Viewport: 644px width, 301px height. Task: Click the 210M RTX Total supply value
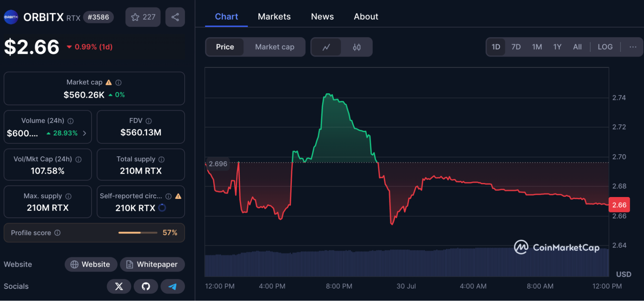tap(141, 171)
